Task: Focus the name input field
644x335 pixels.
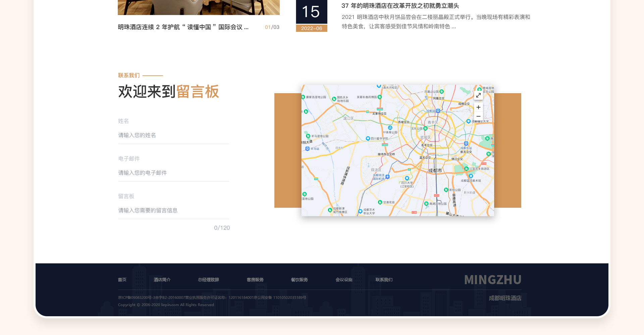Action: (173, 135)
